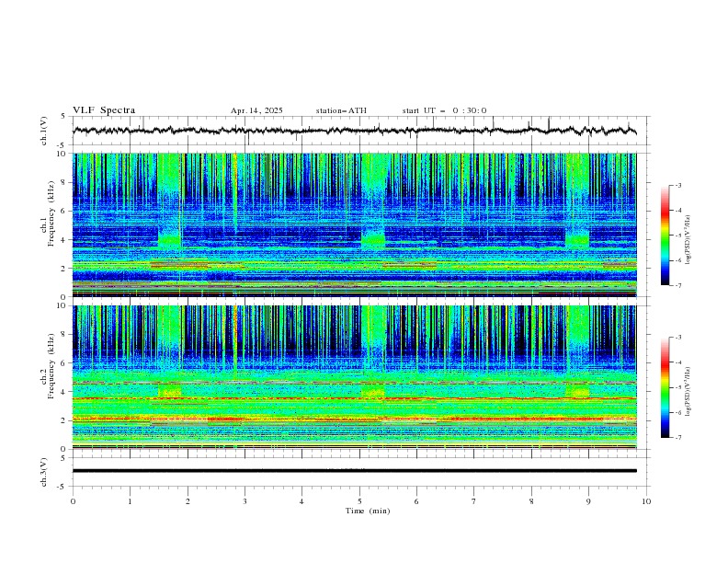Click the "Time (min)" axis title
728x563 pixels.
click(x=368, y=511)
